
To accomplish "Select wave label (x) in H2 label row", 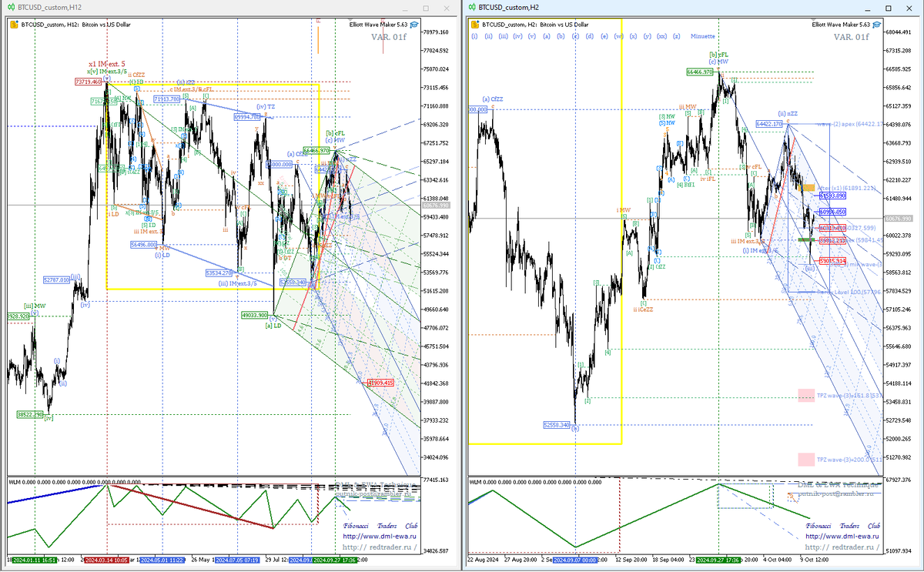I will [x=633, y=35].
